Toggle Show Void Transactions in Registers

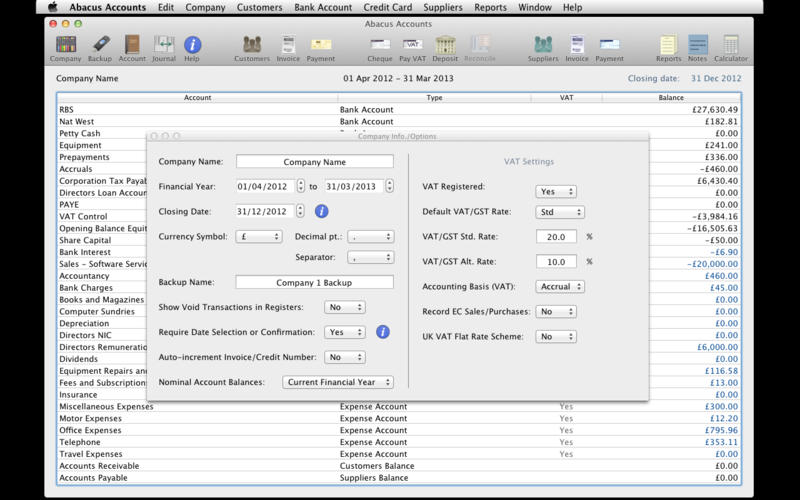click(345, 307)
